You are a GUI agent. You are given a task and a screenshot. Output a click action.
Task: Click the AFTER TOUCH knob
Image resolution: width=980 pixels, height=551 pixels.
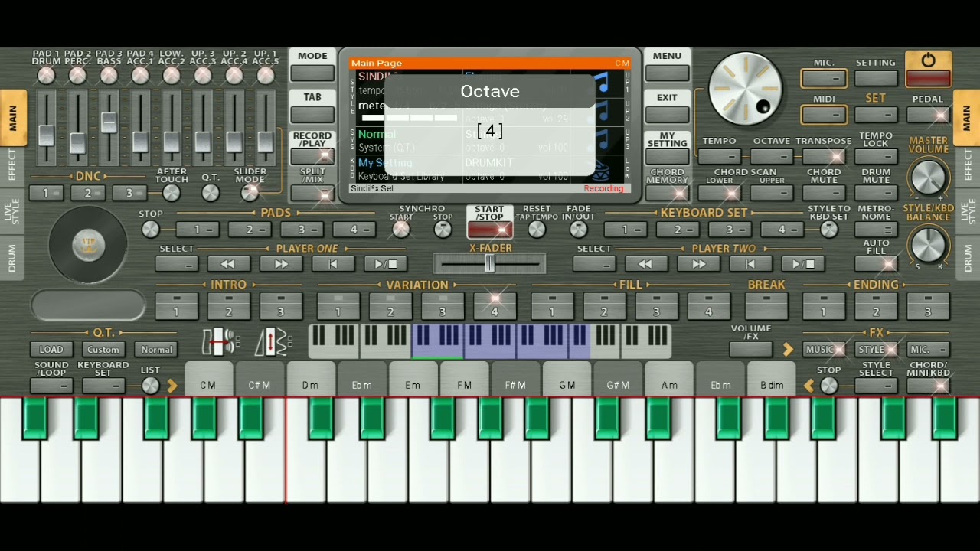[x=171, y=193]
